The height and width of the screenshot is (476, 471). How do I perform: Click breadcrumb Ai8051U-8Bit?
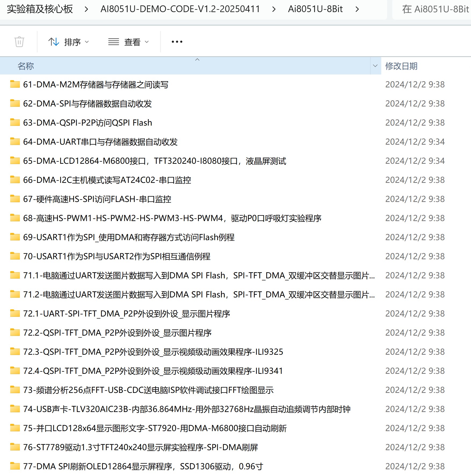pyautogui.click(x=315, y=9)
